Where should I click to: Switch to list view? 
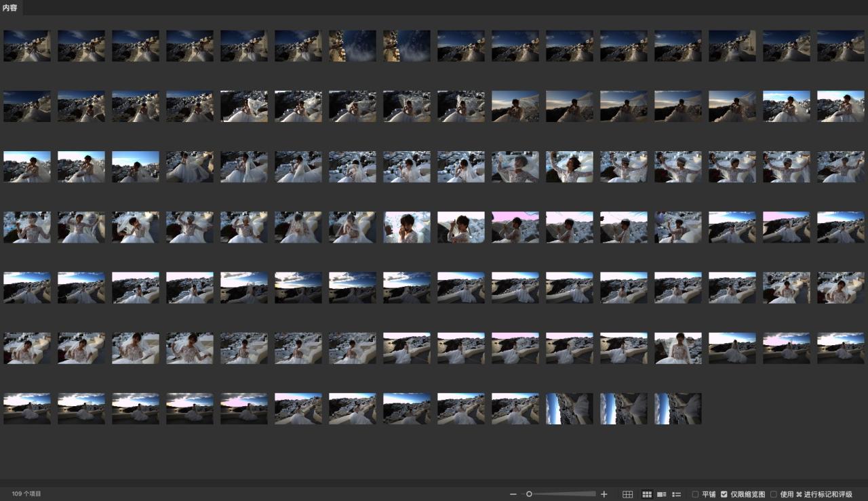click(676, 494)
